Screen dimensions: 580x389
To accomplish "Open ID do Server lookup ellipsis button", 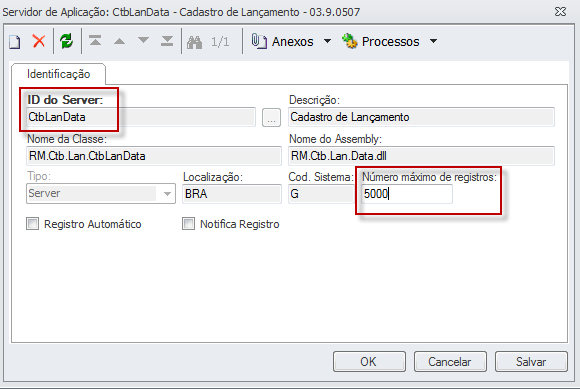I will [271, 118].
